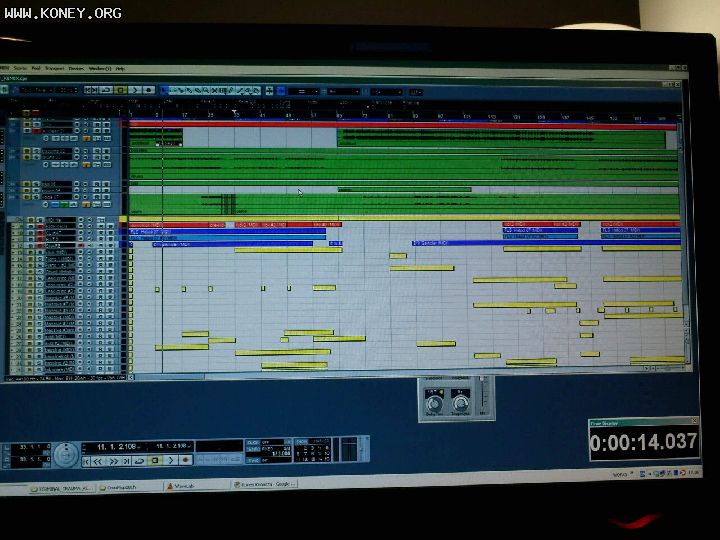
Task: Click the left locator position field
Action: pos(31,446)
